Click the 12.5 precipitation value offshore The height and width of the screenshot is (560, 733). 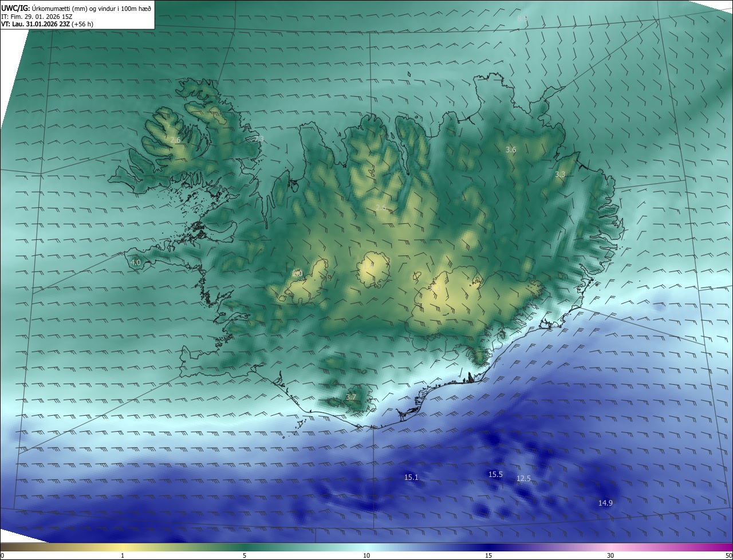coord(523,478)
